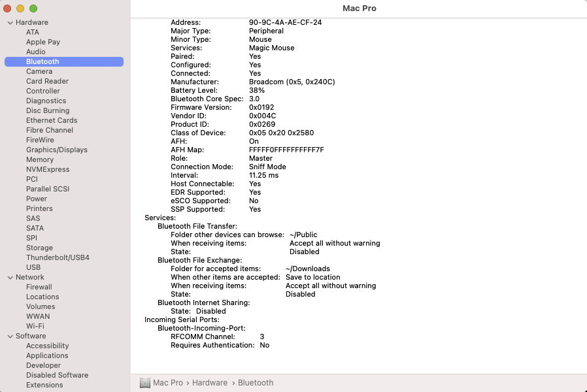Open NVMExpress entry
The width and height of the screenshot is (587, 392).
(48, 169)
